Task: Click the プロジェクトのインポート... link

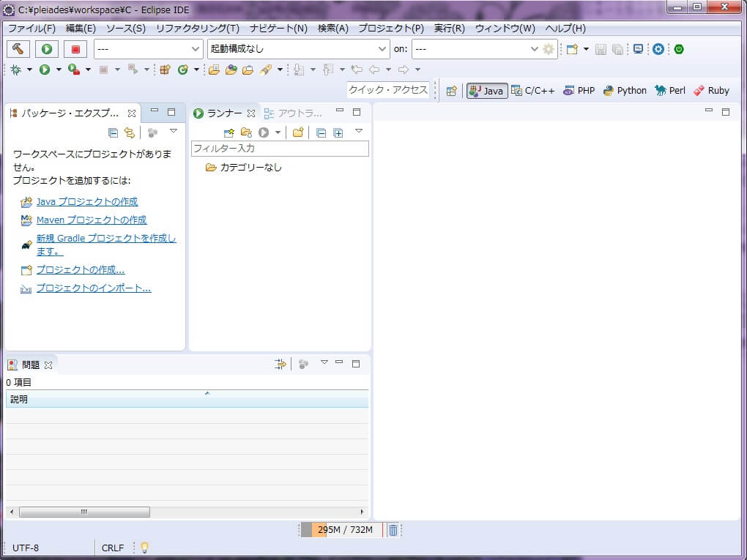Action: click(94, 288)
